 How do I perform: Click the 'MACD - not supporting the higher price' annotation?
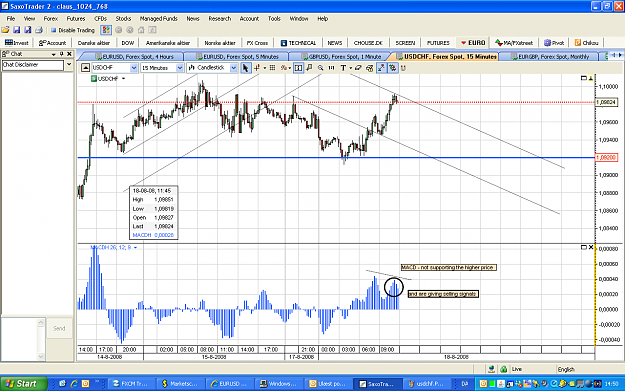(x=448, y=267)
